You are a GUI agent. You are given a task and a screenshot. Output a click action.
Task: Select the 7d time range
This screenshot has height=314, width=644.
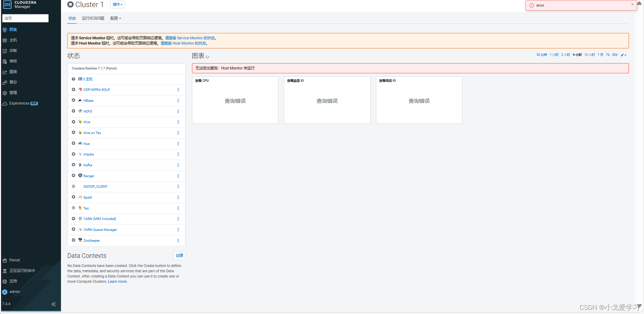[x=608, y=55]
